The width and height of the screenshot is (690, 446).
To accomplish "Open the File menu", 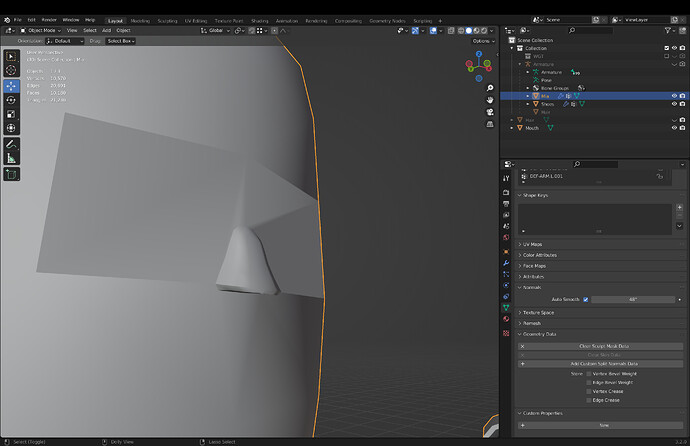I will (18, 20).
